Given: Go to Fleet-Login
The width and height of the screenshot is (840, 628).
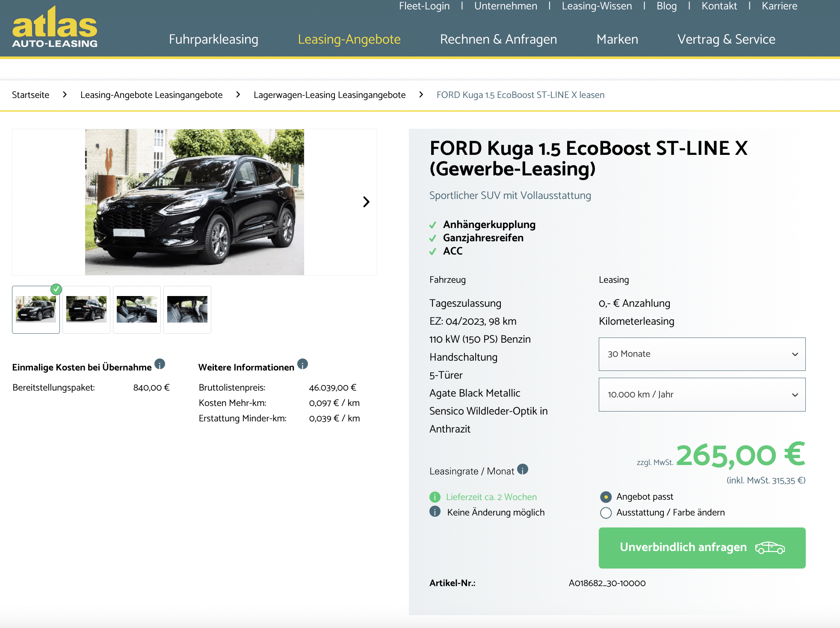Looking at the screenshot, I should point(424,6).
